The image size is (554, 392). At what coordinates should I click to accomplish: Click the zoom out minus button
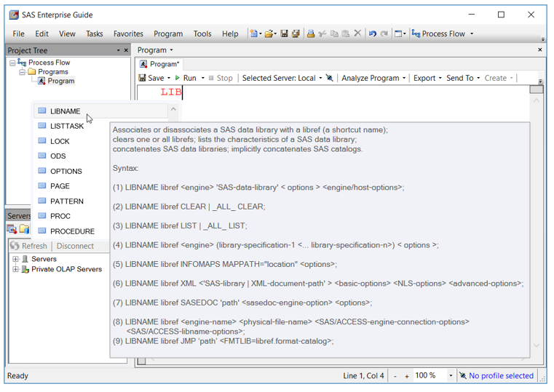point(395,376)
